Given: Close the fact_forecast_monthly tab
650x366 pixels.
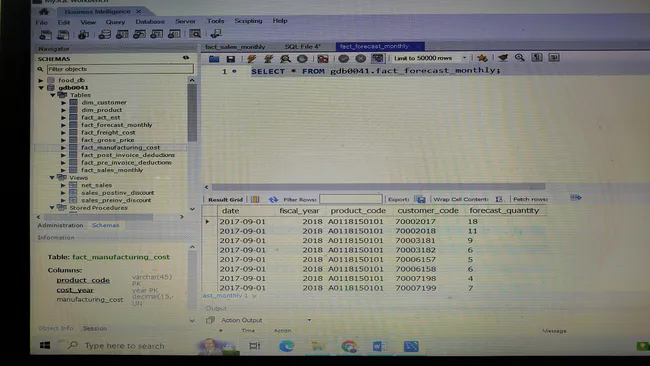Looking at the screenshot, I should [417, 46].
